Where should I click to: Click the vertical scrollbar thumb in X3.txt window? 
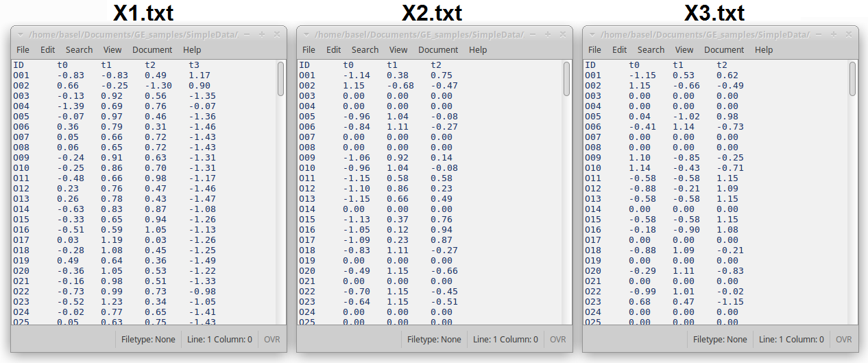852,79
